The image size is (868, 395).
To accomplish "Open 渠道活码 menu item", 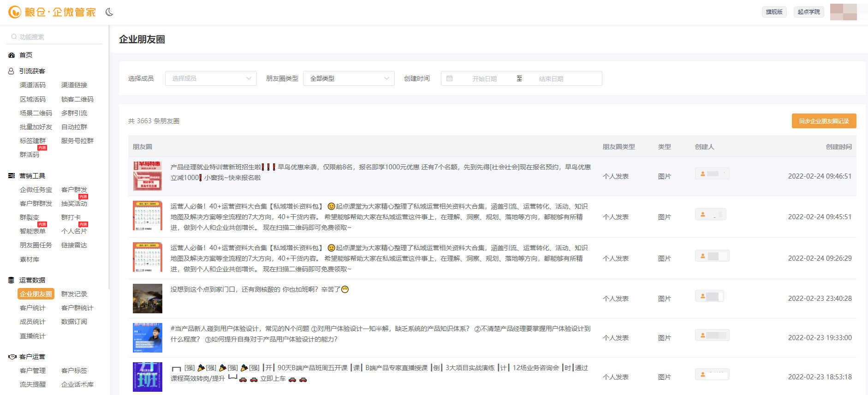I will pyautogui.click(x=33, y=85).
